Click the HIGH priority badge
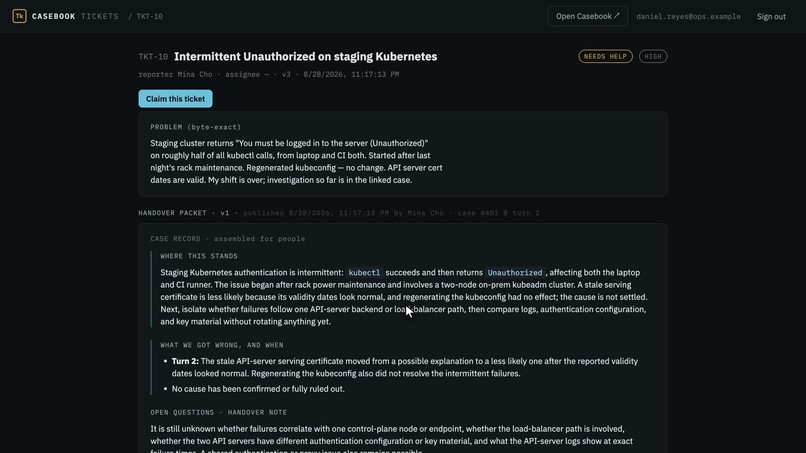The height and width of the screenshot is (453, 806). 653,56
